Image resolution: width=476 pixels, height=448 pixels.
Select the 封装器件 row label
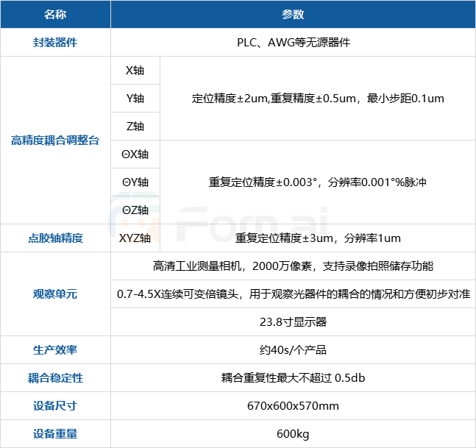pos(55,42)
